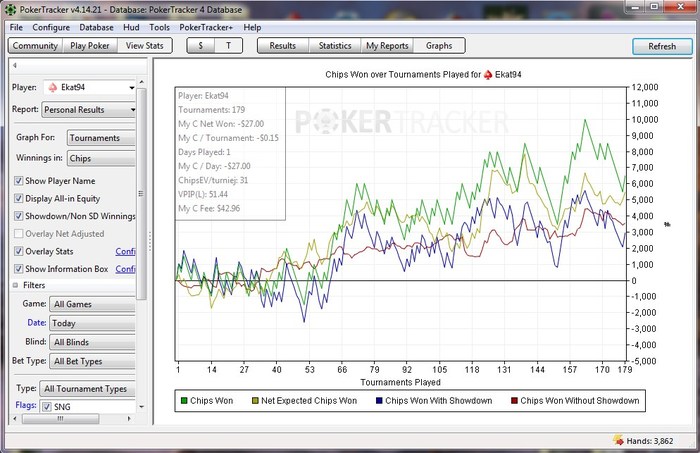Click the VPIP(L): 51.44 info line

point(203,194)
